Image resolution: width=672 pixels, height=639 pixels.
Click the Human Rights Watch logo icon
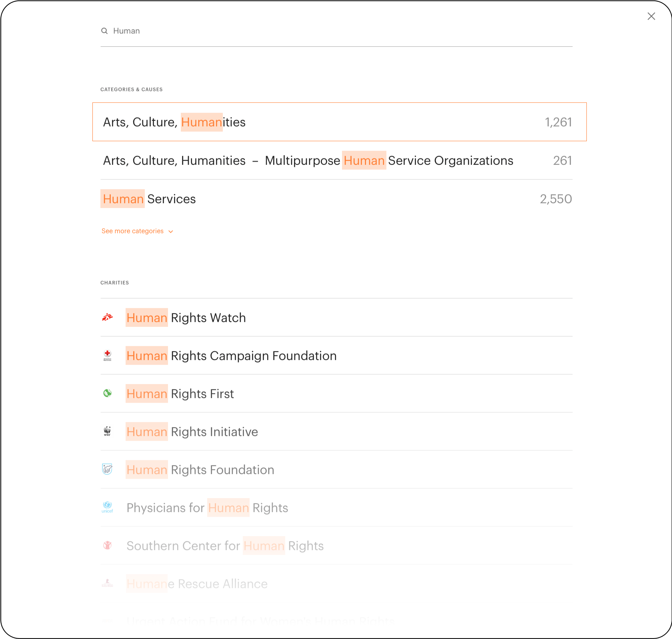107,318
